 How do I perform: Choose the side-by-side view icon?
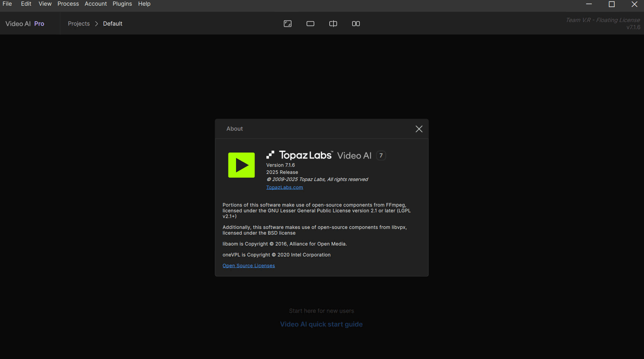pos(356,24)
